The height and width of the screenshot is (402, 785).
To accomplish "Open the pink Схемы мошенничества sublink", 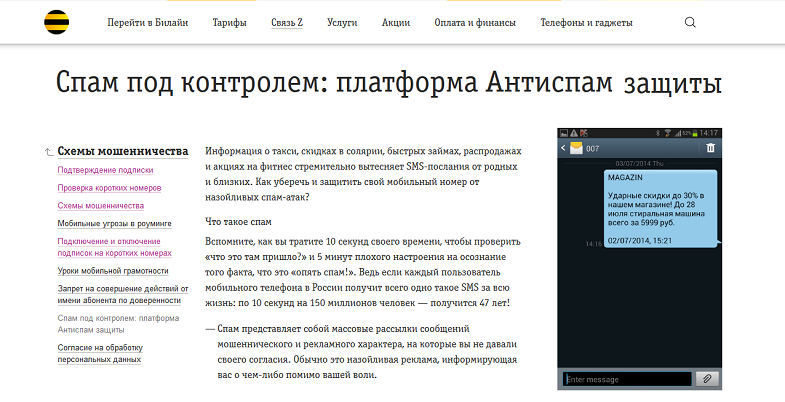I will tap(101, 206).
